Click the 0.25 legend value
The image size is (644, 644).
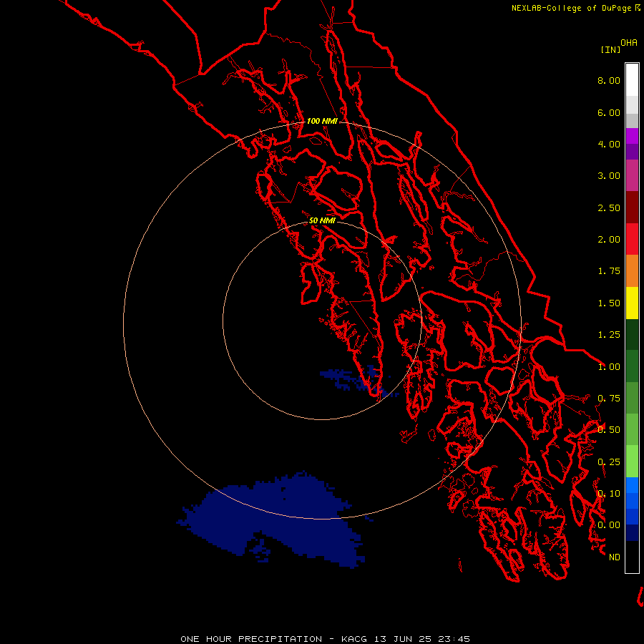point(609,462)
